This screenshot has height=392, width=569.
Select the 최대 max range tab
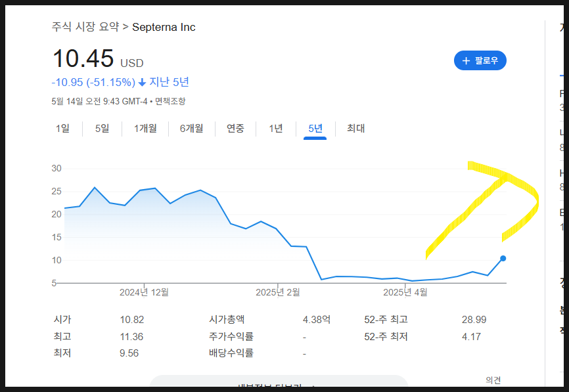tap(355, 129)
